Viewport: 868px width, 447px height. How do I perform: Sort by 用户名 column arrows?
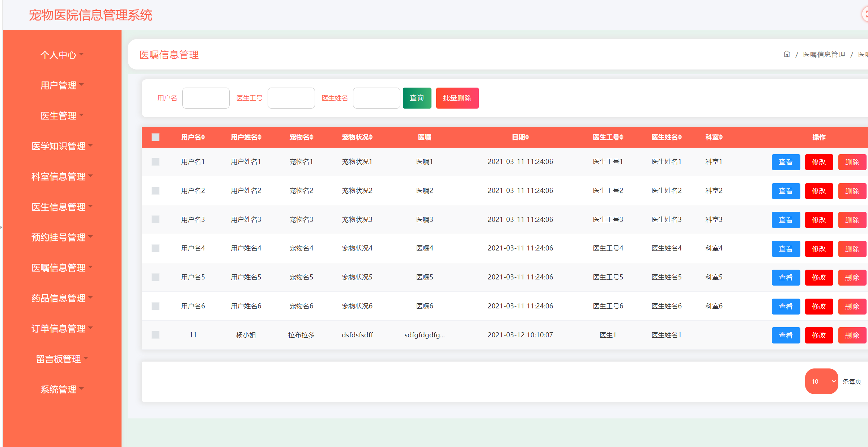pos(203,137)
